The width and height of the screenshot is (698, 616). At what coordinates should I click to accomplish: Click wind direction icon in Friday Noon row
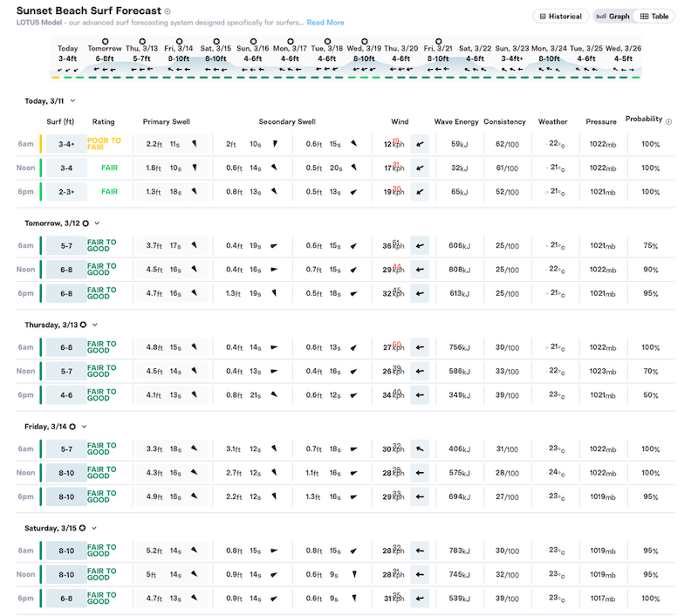click(x=420, y=473)
